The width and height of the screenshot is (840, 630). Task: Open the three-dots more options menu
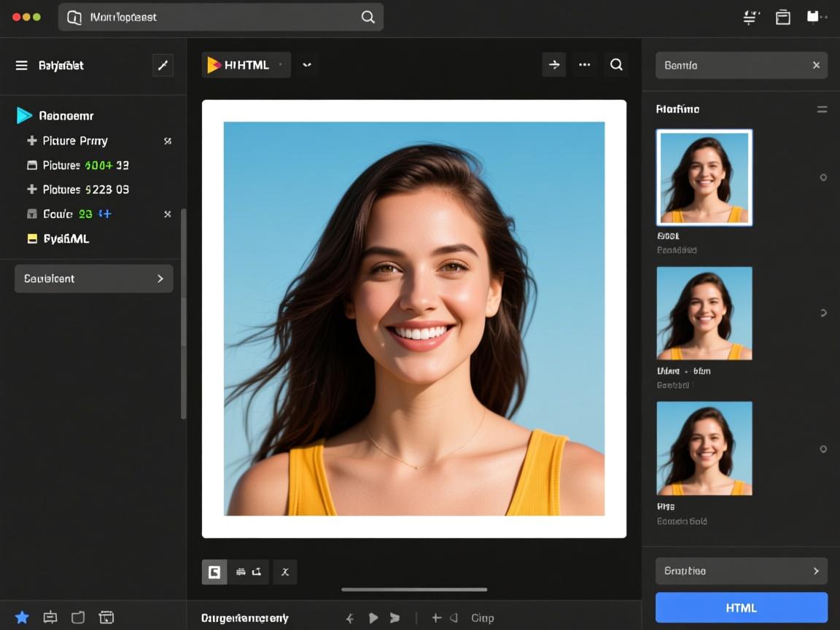tap(584, 65)
